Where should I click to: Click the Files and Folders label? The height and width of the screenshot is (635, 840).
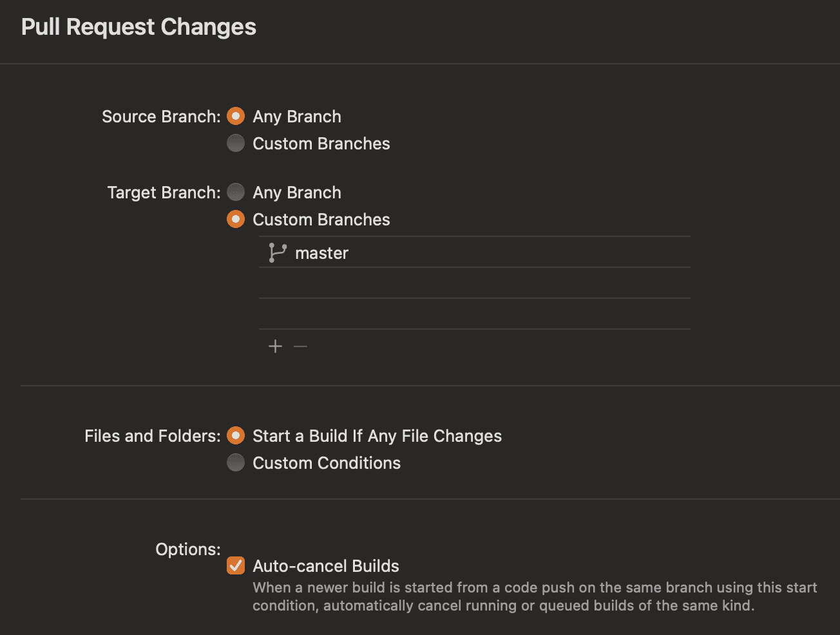coord(153,436)
